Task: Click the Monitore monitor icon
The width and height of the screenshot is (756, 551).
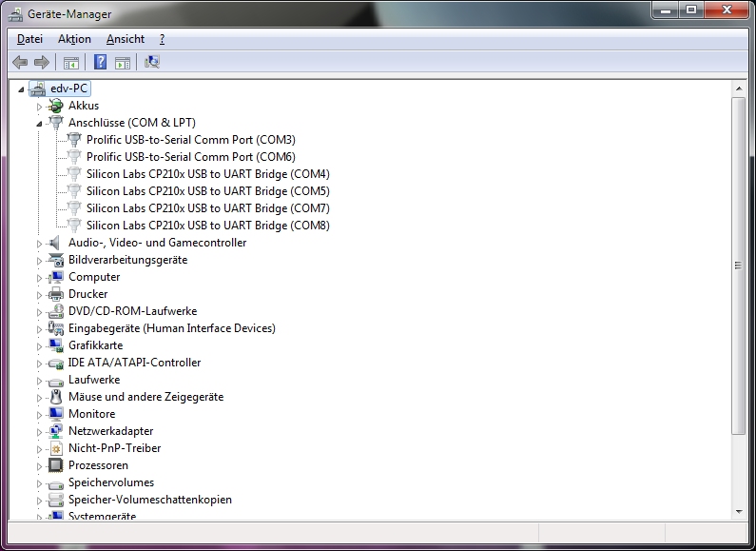Action: click(x=56, y=414)
